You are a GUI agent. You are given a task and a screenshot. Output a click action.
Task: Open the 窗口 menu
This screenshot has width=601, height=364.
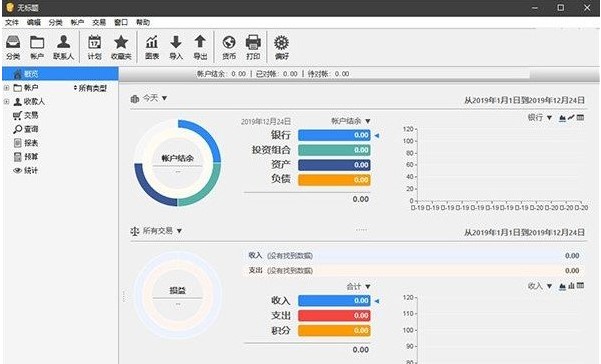coord(121,22)
